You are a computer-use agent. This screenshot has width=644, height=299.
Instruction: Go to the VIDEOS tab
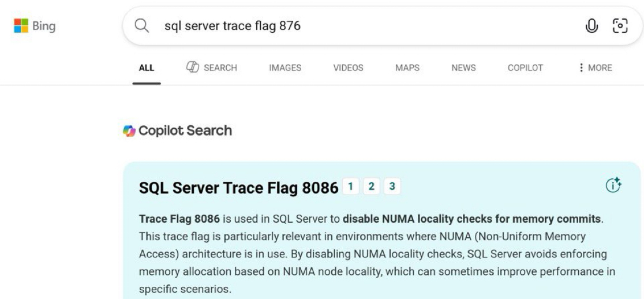point(348,68)
